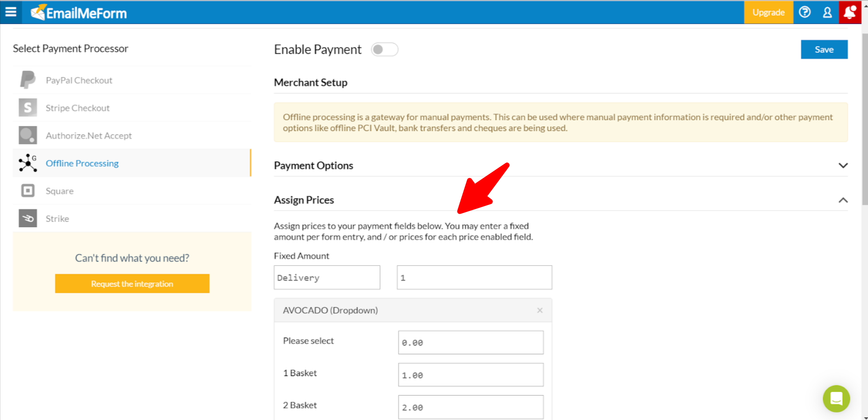868x420 pixels.
Task: Remove the AVOCADO (Dropdown) field
Action: (540, 310)
